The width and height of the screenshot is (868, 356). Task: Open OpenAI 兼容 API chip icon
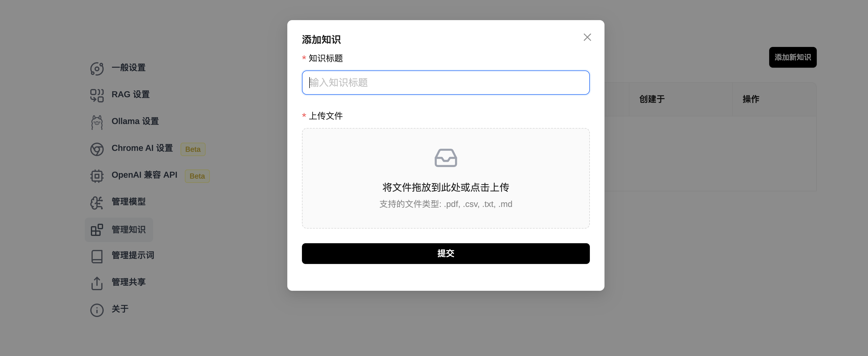click(x=97, y=176)
